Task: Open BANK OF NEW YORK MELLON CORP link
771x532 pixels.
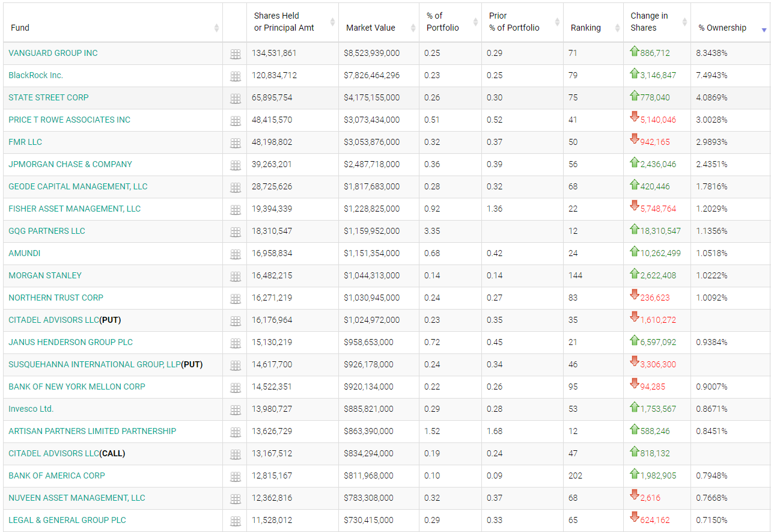Action: [77, 387]
